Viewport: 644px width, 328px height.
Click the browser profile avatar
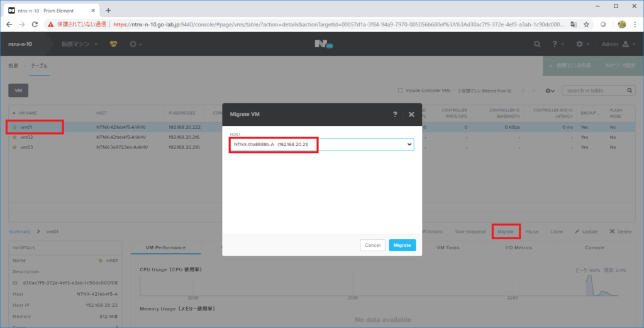pos(622,25)
